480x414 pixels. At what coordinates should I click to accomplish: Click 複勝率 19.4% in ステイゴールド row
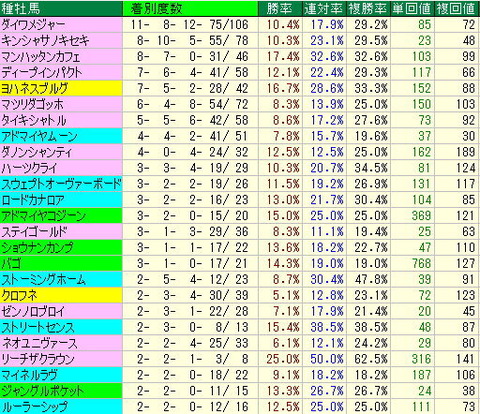tap(371, 232)
